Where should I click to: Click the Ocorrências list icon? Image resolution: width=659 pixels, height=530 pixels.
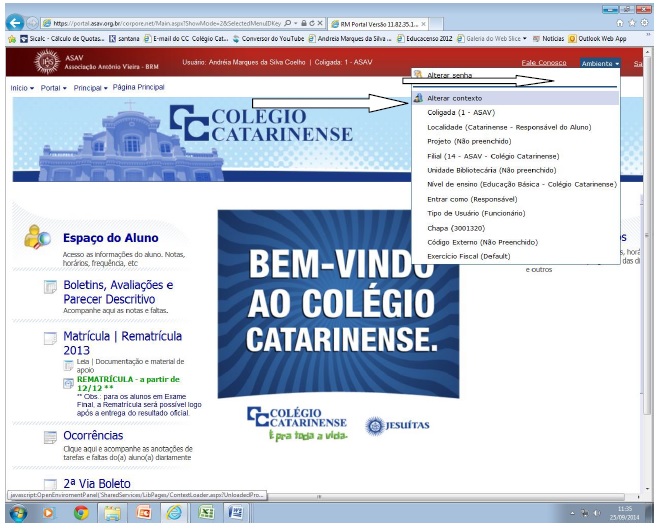(x=50, y=437)
